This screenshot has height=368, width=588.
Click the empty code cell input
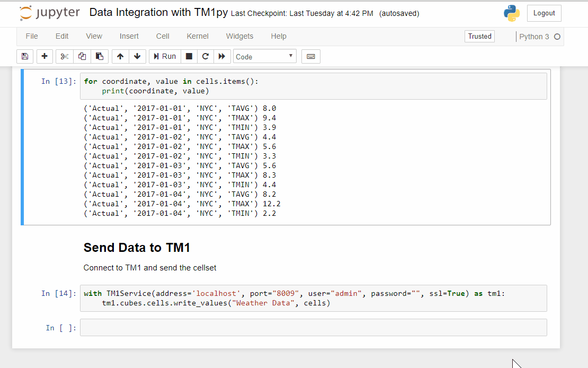click(x=313, y=328)
